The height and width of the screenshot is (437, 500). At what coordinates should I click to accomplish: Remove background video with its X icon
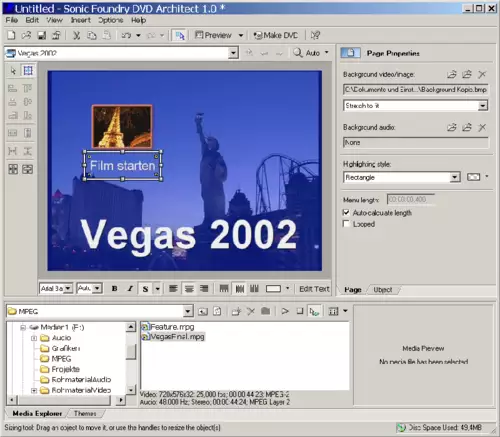point(482,74)
